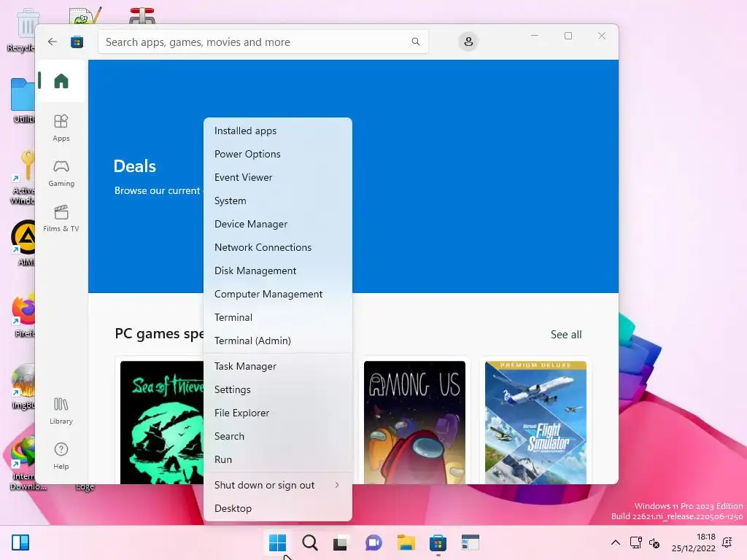The height and width of the screenshot is (560, 747).
Task: Open the Among Us game card
Action: pos(414,422)
